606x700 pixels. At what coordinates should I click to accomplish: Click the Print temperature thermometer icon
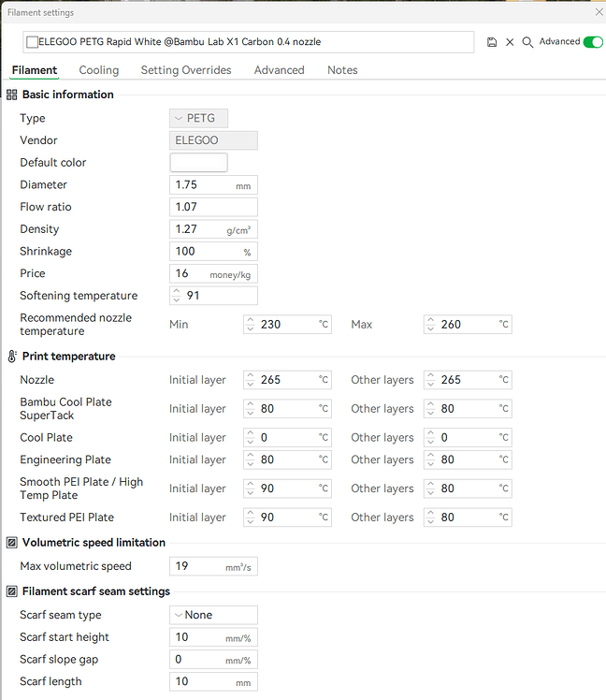coord(12,357)
